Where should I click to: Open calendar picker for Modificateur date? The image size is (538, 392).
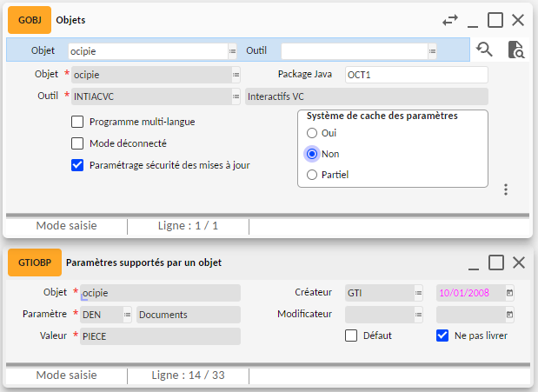tap(509, 315)
